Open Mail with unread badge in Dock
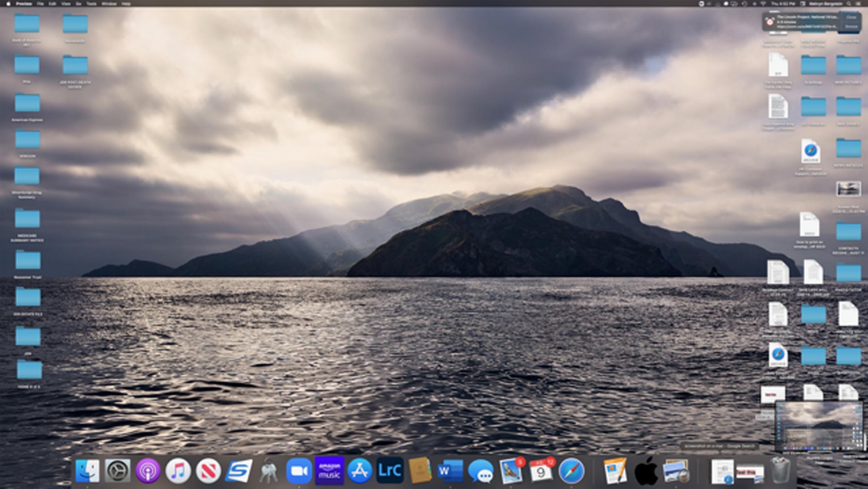 [511, 471]
